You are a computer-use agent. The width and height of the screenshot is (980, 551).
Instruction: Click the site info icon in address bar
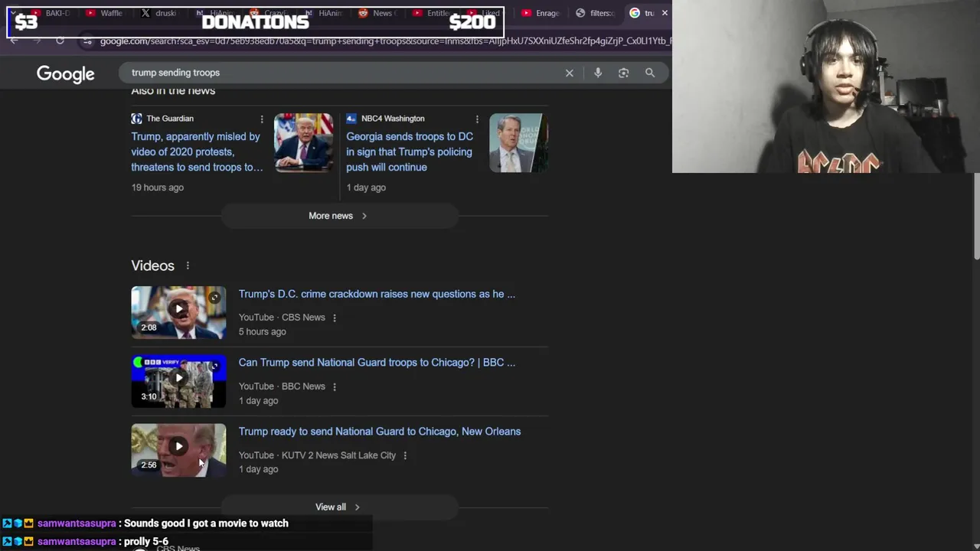(x=87, y=41)
